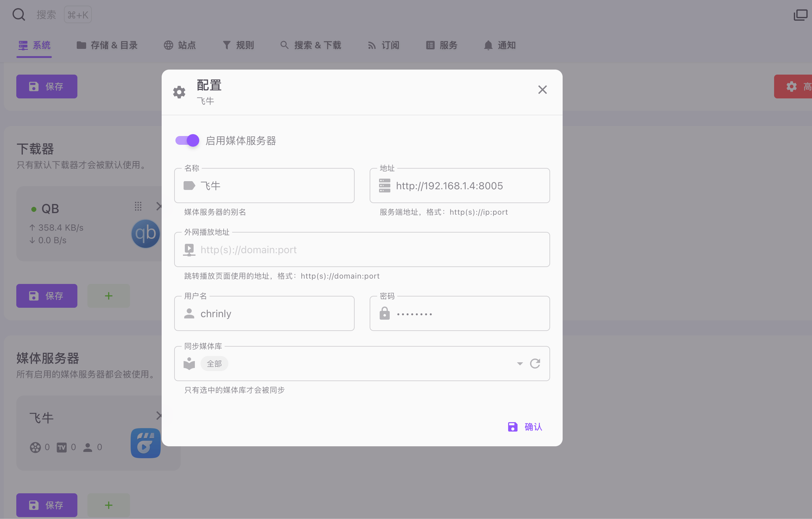Click the lock icon in 密码 field
Screen dimensions: 812x519
coord(384,313)
